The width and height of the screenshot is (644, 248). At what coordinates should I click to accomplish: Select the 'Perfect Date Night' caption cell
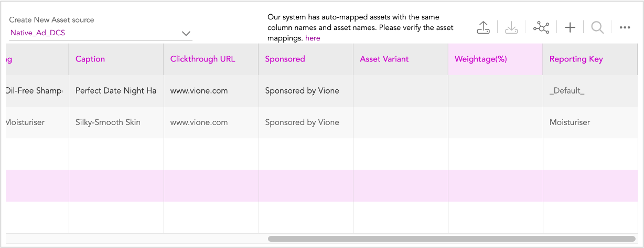click(116, 91)
